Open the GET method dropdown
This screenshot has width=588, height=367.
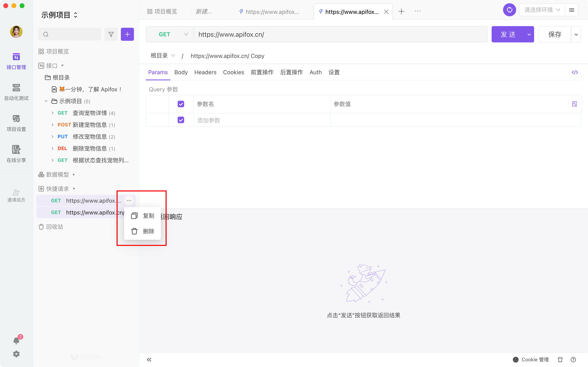[x=170, y=34]
